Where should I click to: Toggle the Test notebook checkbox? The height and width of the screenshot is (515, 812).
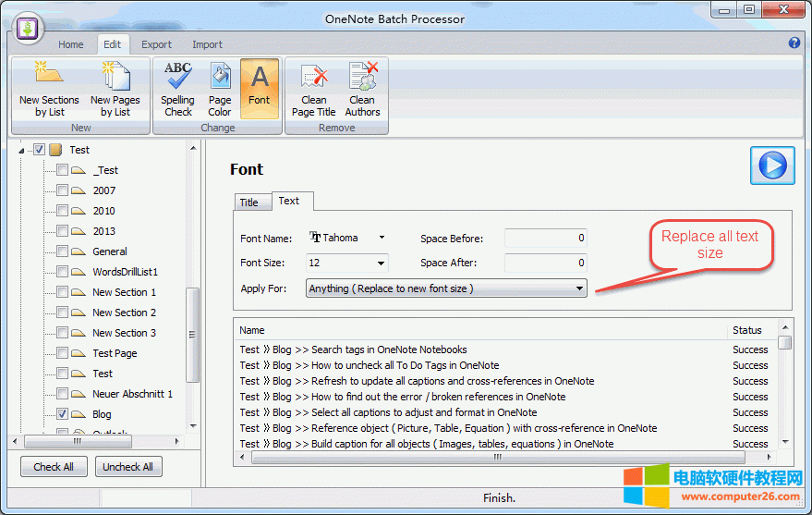40,150
